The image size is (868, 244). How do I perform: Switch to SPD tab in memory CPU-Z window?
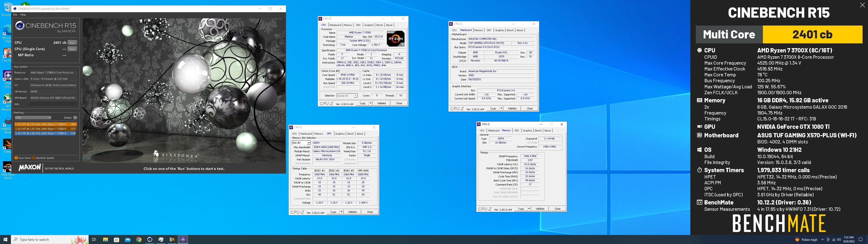coord(517,131)
